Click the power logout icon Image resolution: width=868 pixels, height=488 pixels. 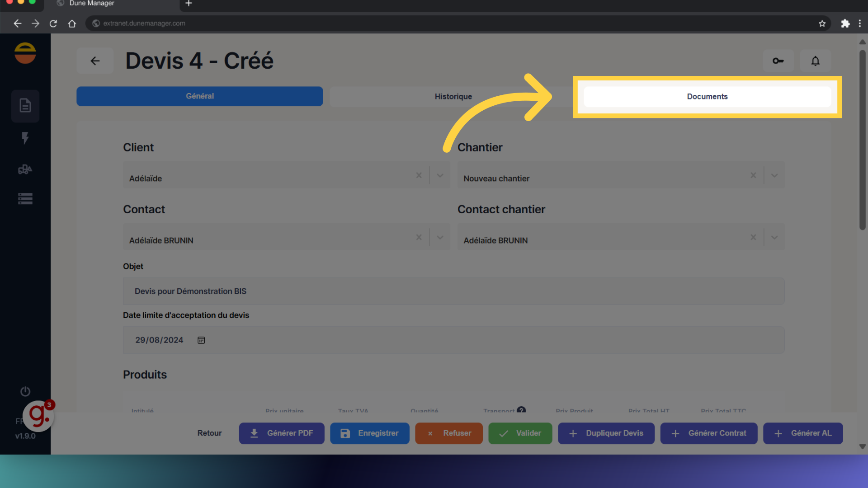point(25,391)
